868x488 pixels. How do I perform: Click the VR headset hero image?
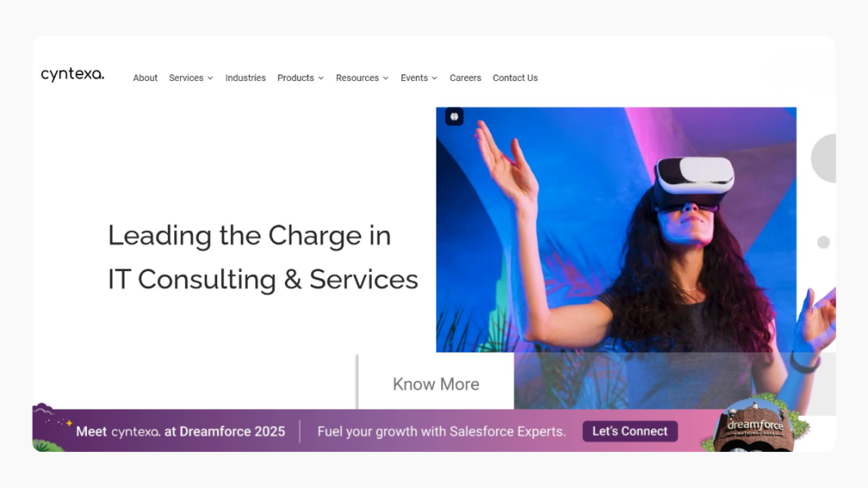(616, 229)
